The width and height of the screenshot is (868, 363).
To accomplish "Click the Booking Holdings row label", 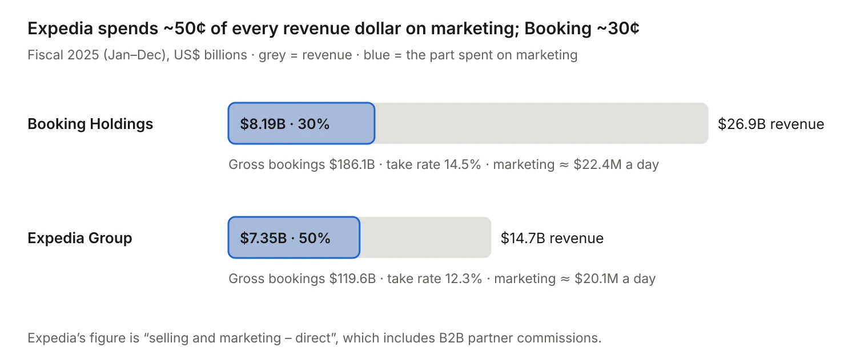I will 90,124.
